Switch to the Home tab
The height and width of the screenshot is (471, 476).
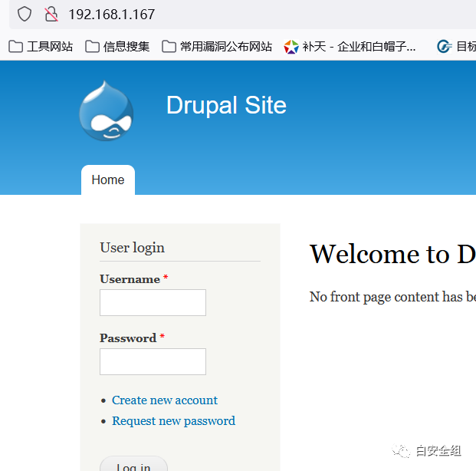click(x=107, y=180)
